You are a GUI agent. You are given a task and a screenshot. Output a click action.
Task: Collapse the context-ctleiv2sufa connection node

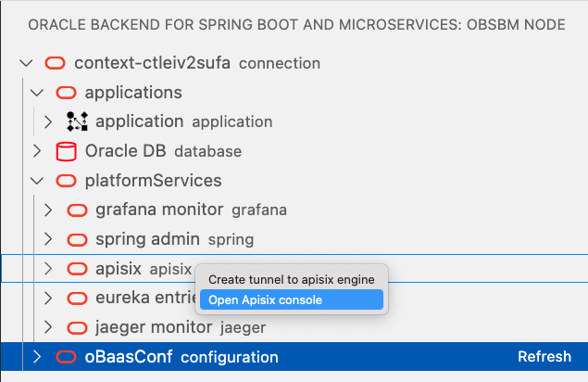click(x=25, y=64)
